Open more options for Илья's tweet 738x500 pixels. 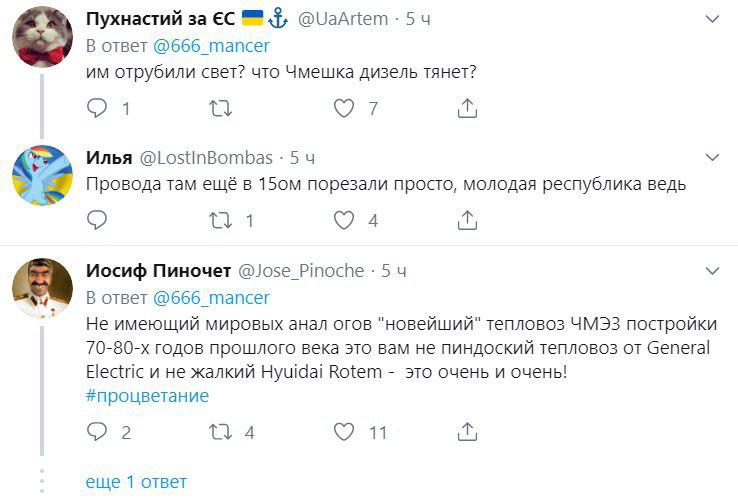[712, 157]
